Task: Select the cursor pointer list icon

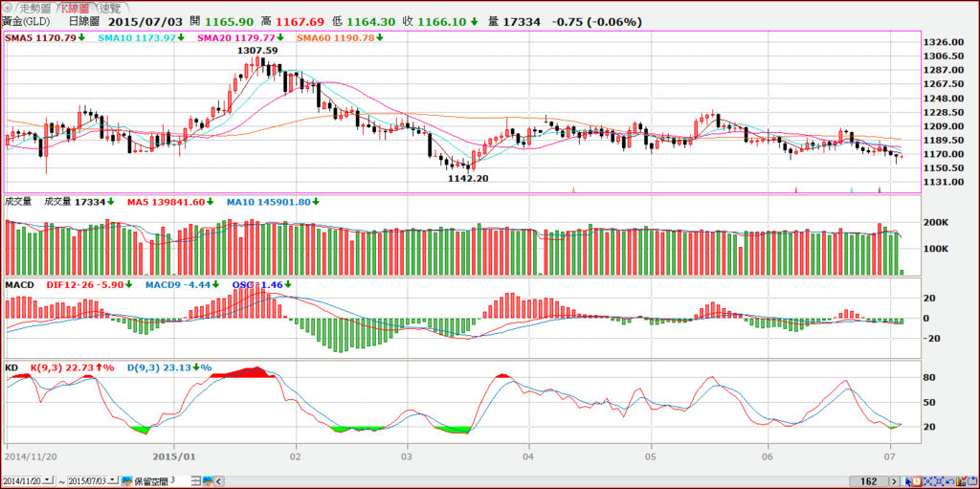Action: (x=905, y=481)
